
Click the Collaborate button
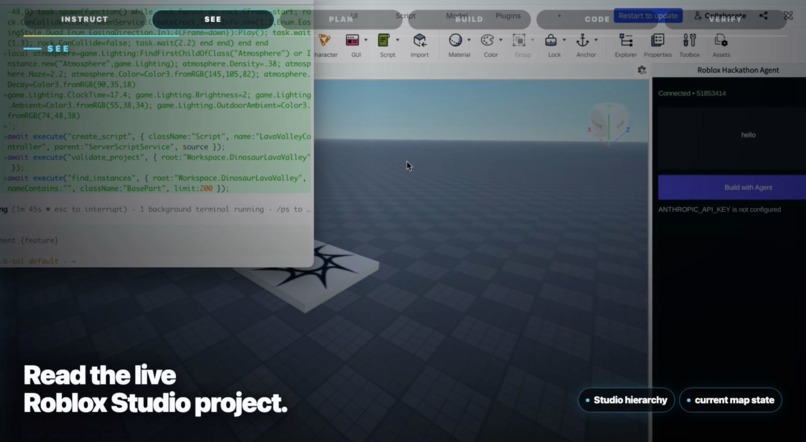(x=720, y=16)
